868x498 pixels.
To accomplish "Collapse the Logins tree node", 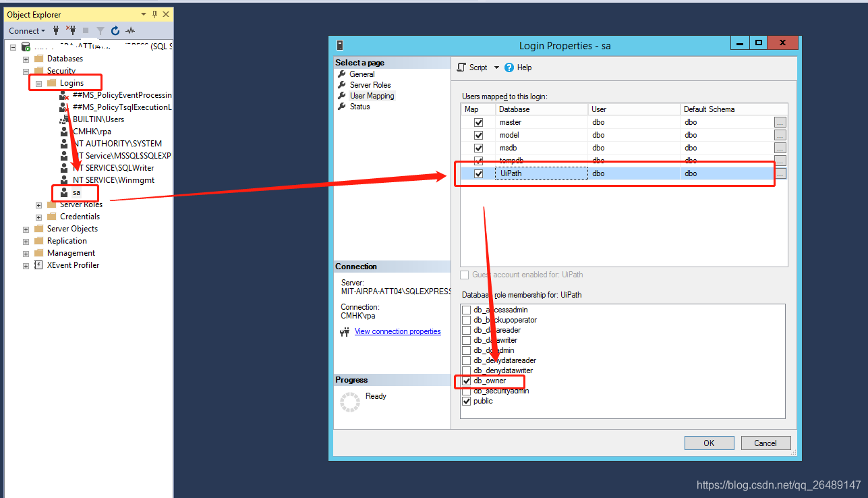I will [38, 83].
